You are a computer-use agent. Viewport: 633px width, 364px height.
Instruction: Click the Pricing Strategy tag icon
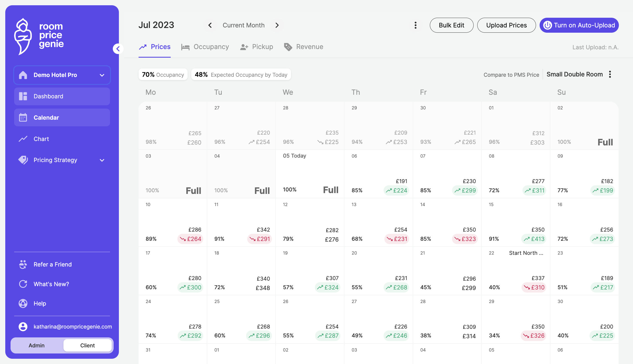tap(23, 160)
